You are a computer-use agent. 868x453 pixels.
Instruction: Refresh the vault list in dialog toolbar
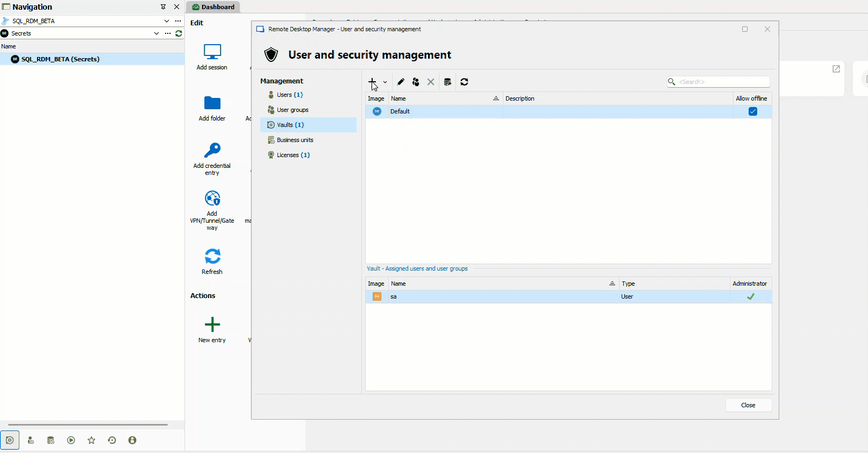464,82
